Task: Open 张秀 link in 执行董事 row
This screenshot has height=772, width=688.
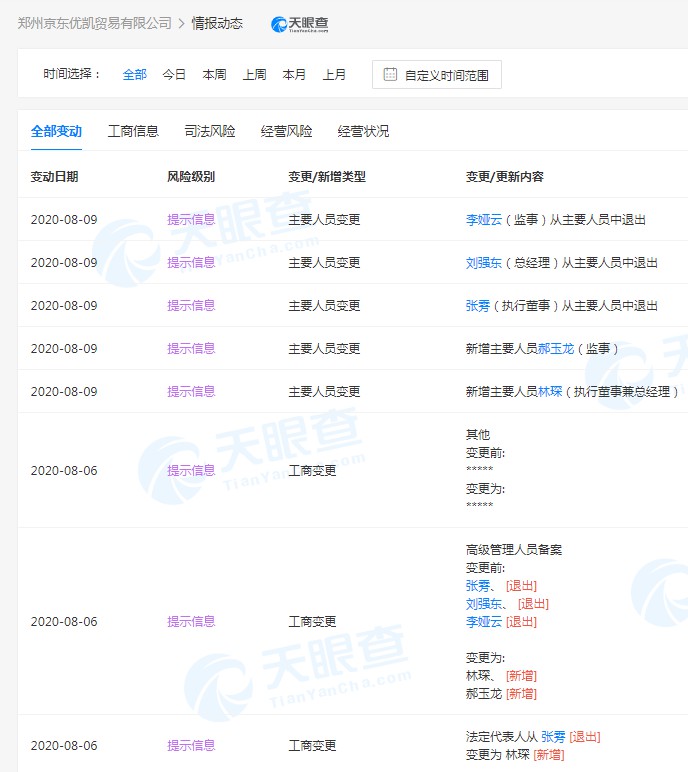Action: (478, 306)
